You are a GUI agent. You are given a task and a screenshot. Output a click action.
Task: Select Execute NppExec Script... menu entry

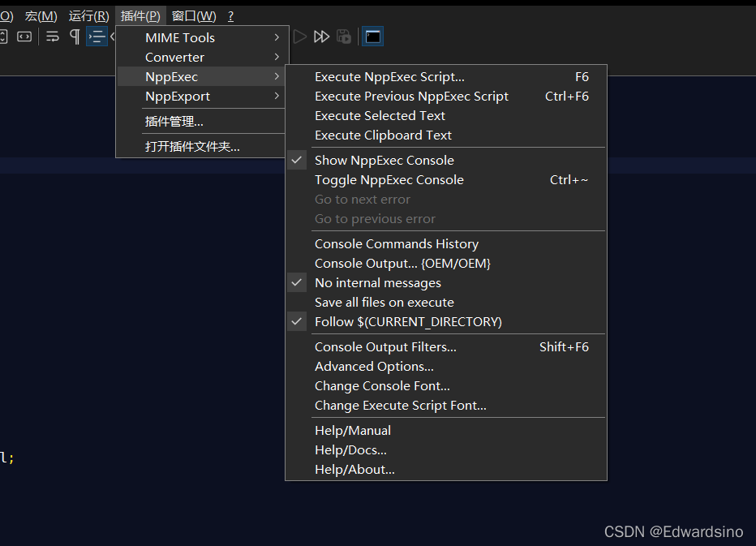[x=389, y=77]
